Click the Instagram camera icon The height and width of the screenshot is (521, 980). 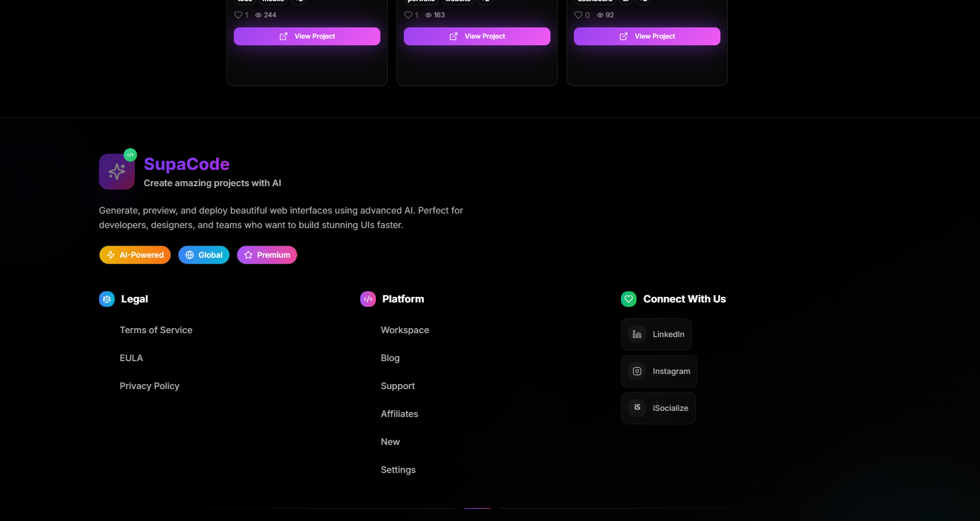[637, 371]
